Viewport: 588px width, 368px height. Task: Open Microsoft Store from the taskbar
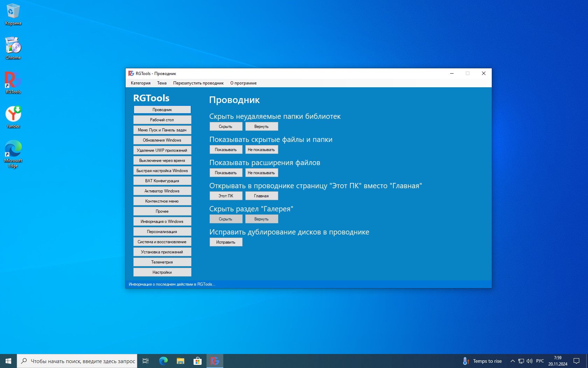click(x=197, y=361)
